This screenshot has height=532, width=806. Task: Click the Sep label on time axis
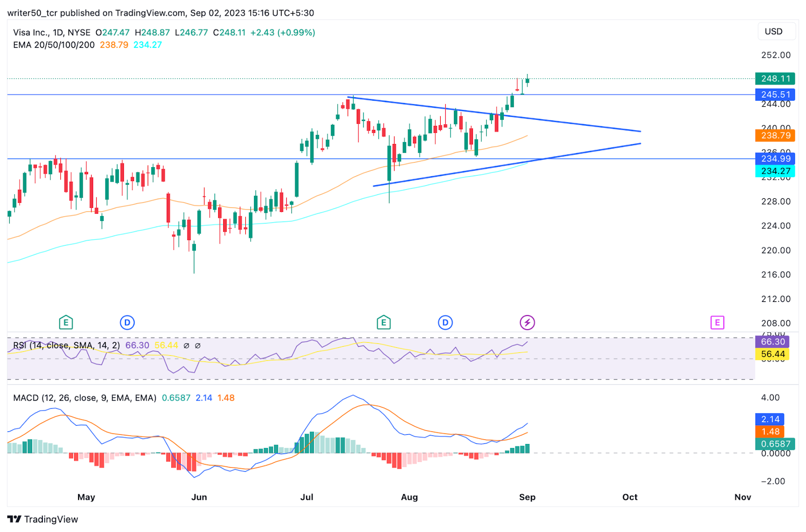(527, 497)
